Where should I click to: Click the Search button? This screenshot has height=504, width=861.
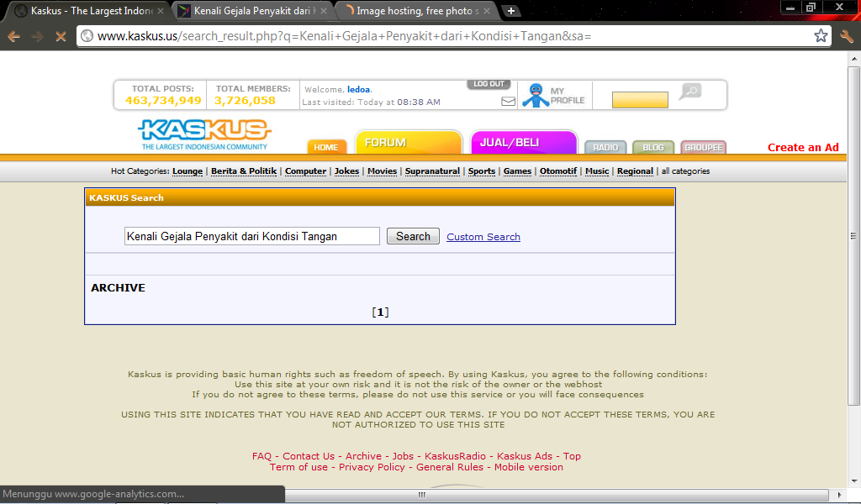(413, 236)
